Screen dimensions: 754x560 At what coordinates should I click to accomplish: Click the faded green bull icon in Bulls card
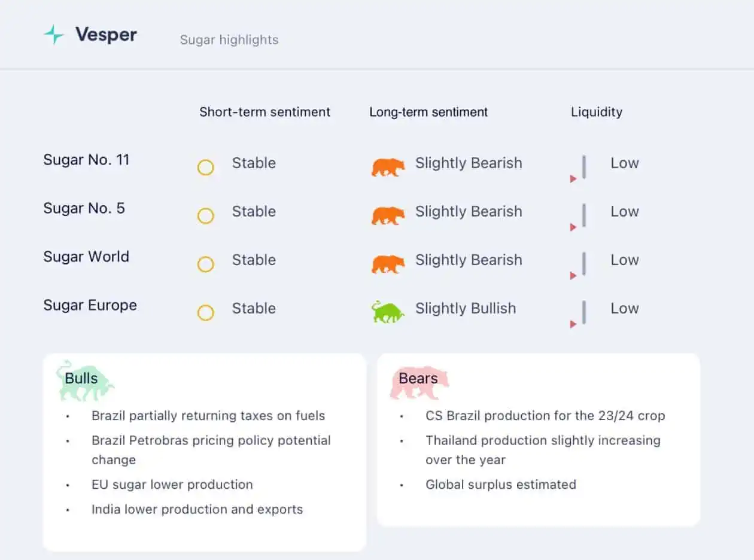[85, 381]
